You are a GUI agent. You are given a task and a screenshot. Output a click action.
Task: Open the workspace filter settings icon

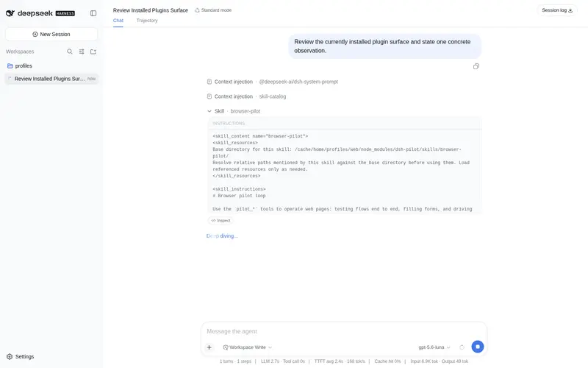click(x=82, y=52)
